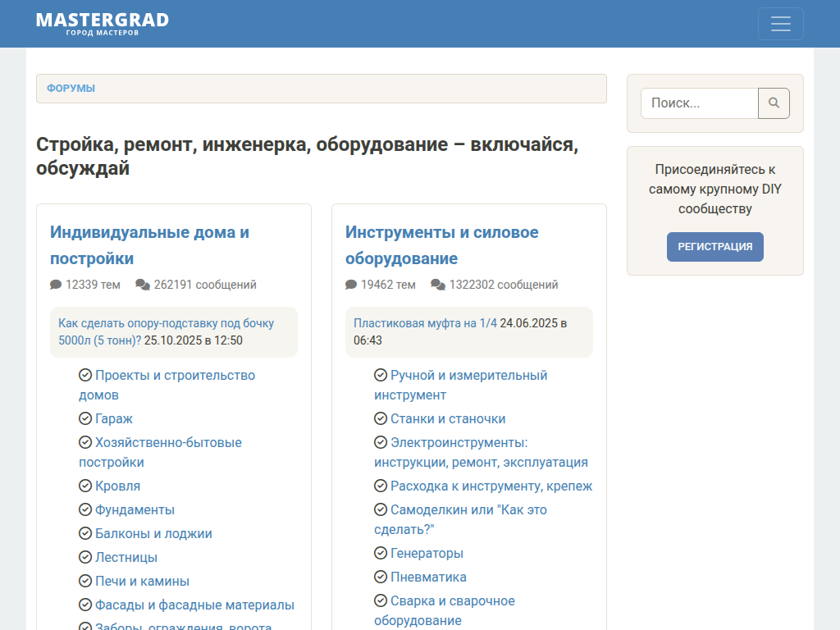840x630 pixels.
Task: Click check-circle icon beside Пневматика
Action: tap(381, 577)
